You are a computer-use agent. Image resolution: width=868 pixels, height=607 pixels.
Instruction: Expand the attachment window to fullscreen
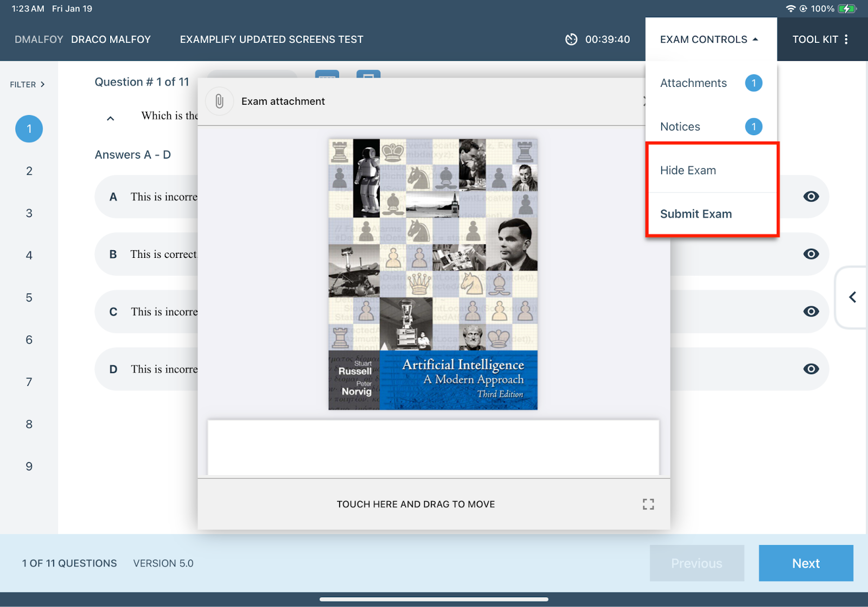648,504
